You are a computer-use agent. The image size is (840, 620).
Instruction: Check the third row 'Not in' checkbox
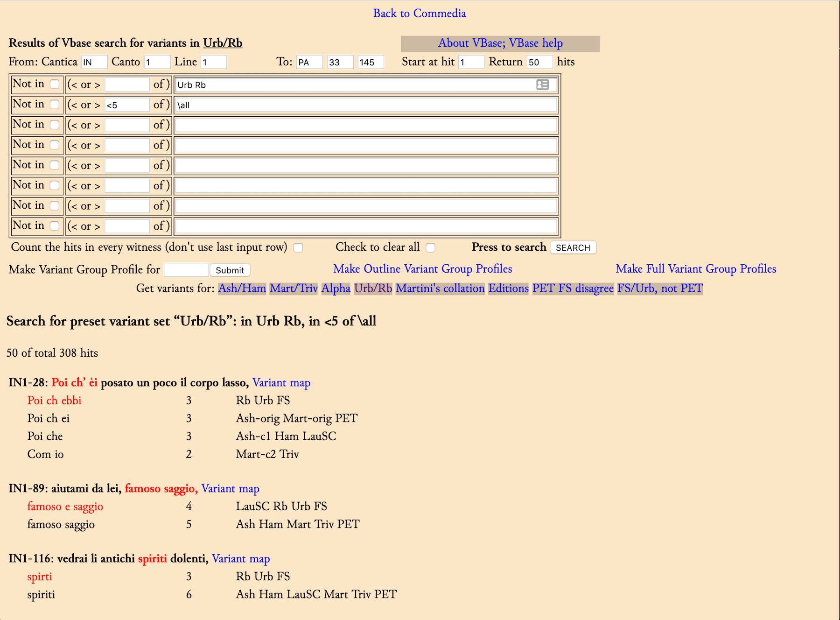tap(55, 125)
